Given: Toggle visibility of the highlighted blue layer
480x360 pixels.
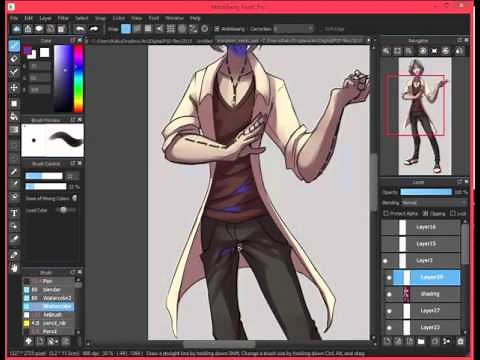Looking at the screenshot, I should (x=389, y=277).
